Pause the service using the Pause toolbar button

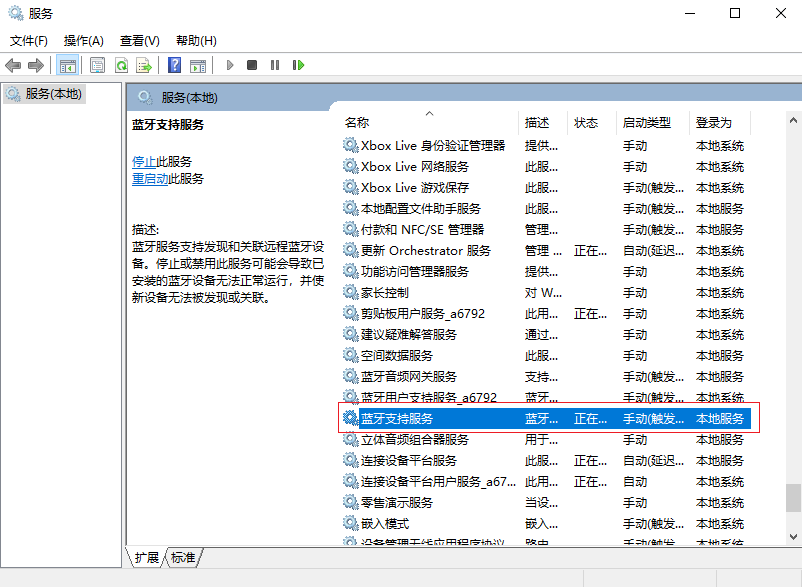275,65
